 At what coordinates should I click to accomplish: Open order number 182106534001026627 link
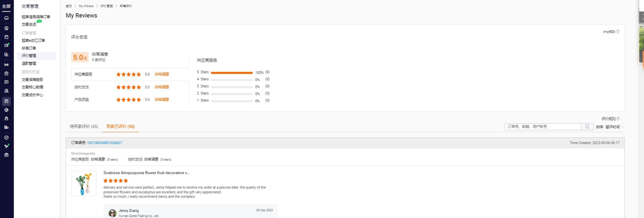coord(104,143)
